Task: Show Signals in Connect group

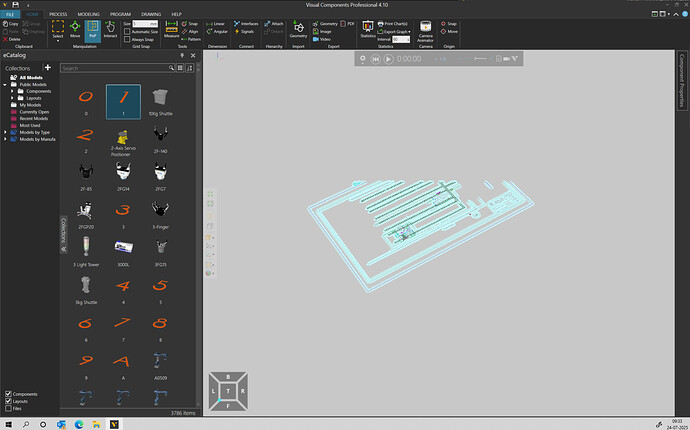Action: [x=244, y=32]
